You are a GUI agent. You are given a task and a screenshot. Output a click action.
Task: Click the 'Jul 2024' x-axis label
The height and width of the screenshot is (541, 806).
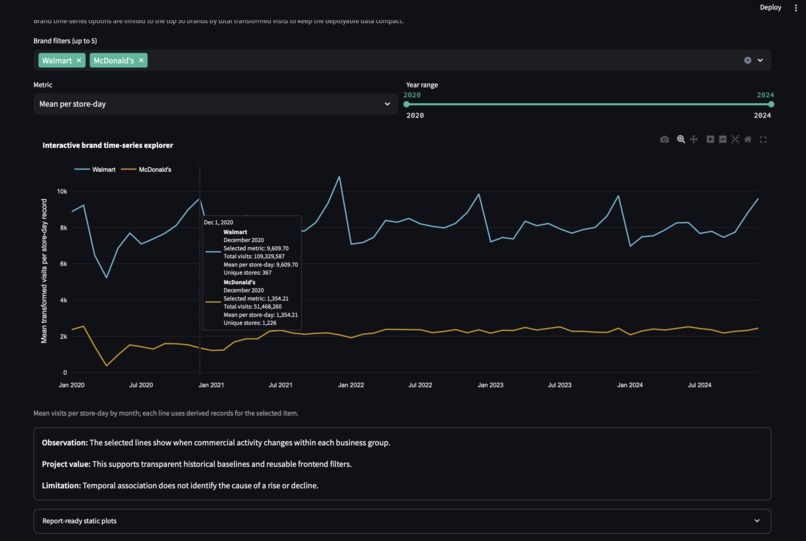(x=700, y=385)
